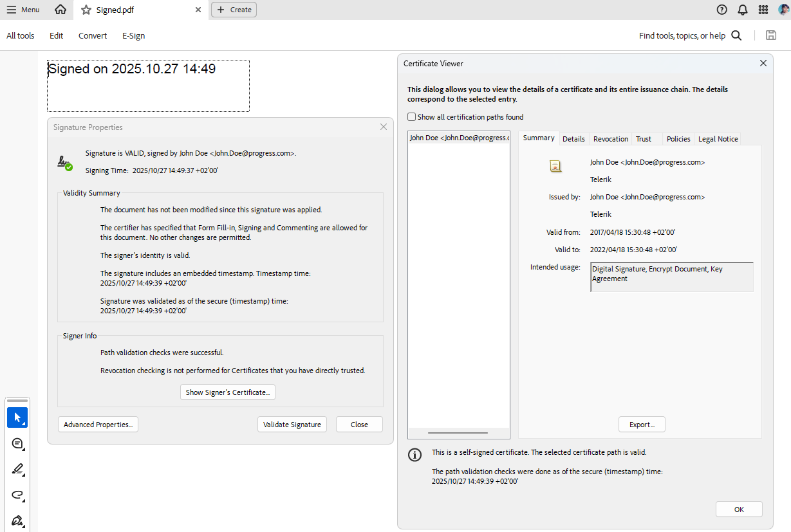Viewport: 791px width, 532px height.
Task: Open the Fill & Sign tool
Action: (x=17, y=520)
